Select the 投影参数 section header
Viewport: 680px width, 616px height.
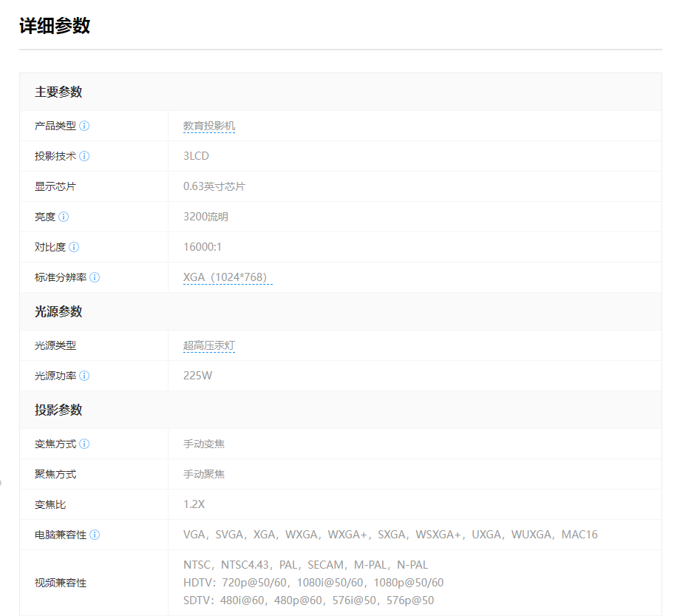pos(58,410)
